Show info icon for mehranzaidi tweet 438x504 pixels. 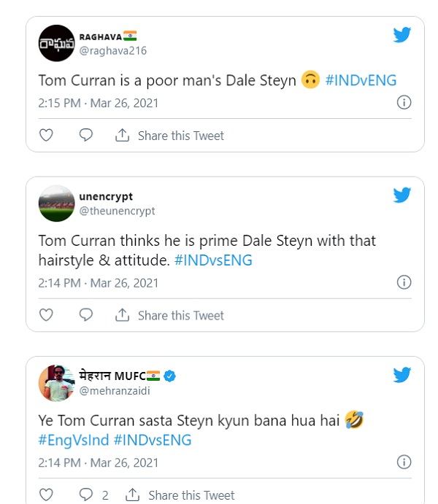point(404,462)
